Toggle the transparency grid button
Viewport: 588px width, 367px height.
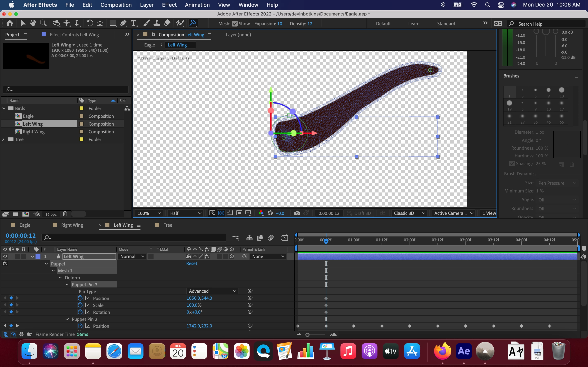click(221, 213)
